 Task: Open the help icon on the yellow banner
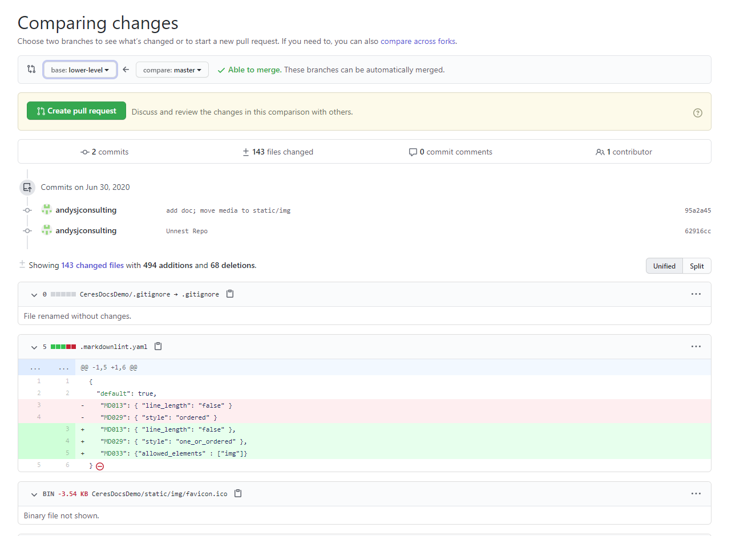click(697, 112)
